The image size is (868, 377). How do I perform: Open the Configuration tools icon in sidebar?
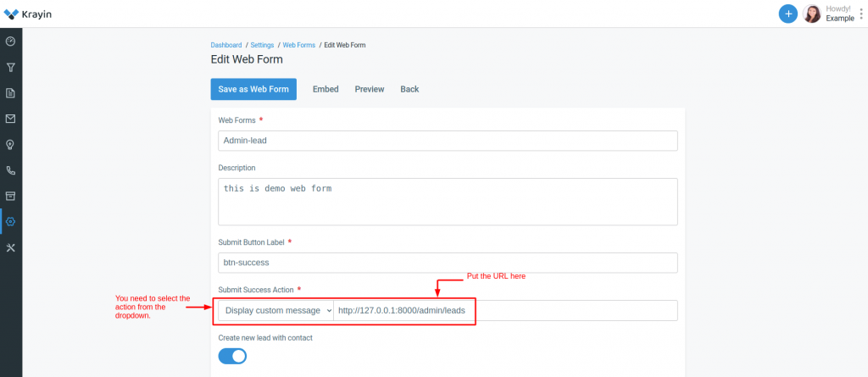10,247
